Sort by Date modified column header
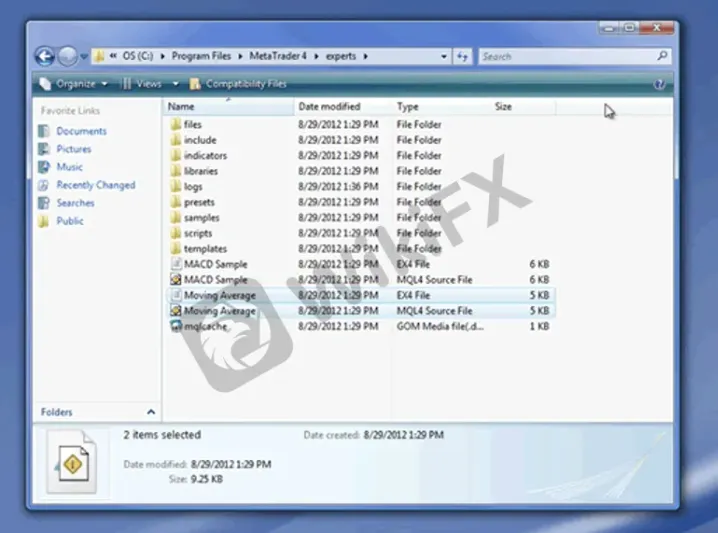The image size is (718, 533). tap(343, 107)
